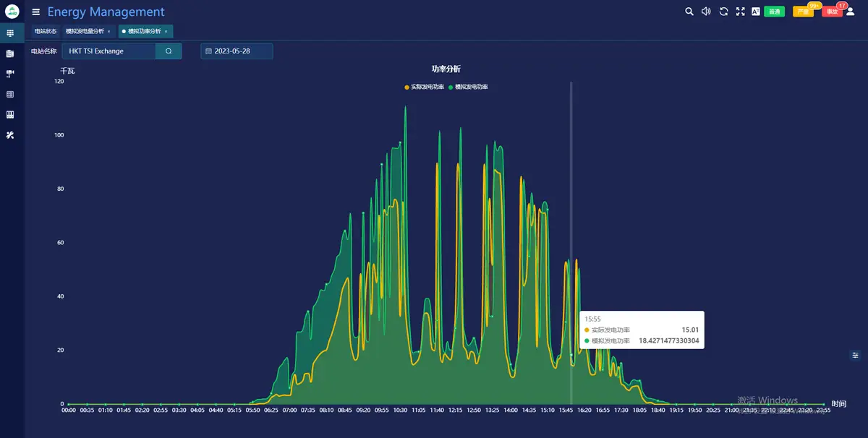This screenshot has height=438, width=868.
Task: Click the red 事故 alarm button
Action: coord(831,12)
